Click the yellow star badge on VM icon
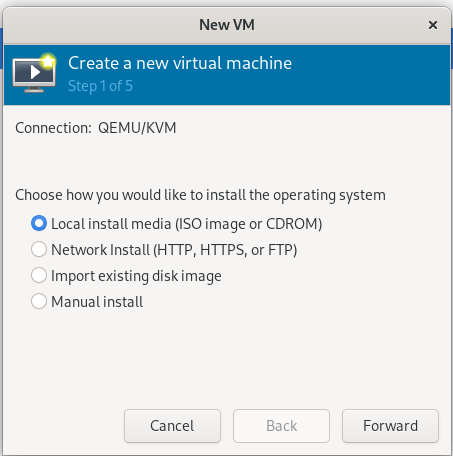The width and height of the screenshot is (453, 456). point(48,61)
